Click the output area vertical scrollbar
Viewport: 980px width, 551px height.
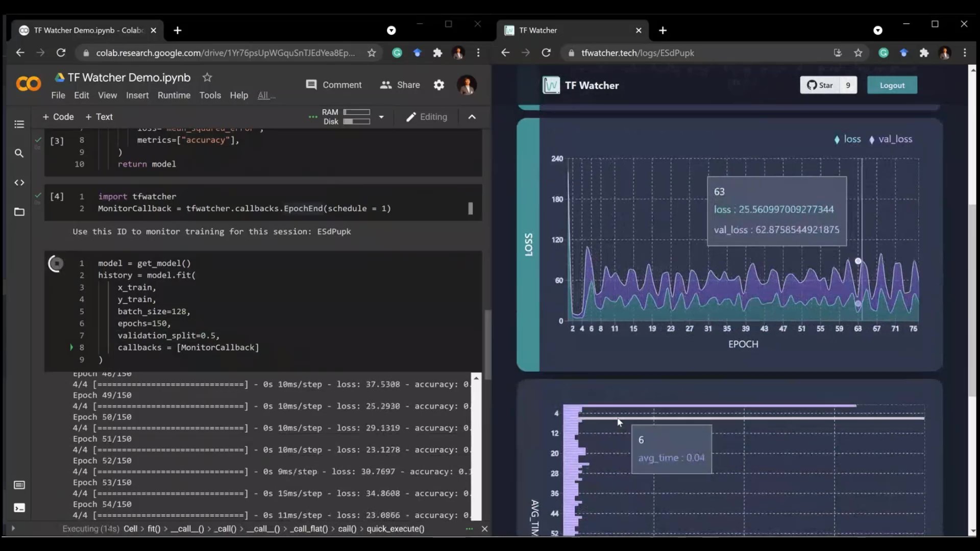click(x=476, y=449)
